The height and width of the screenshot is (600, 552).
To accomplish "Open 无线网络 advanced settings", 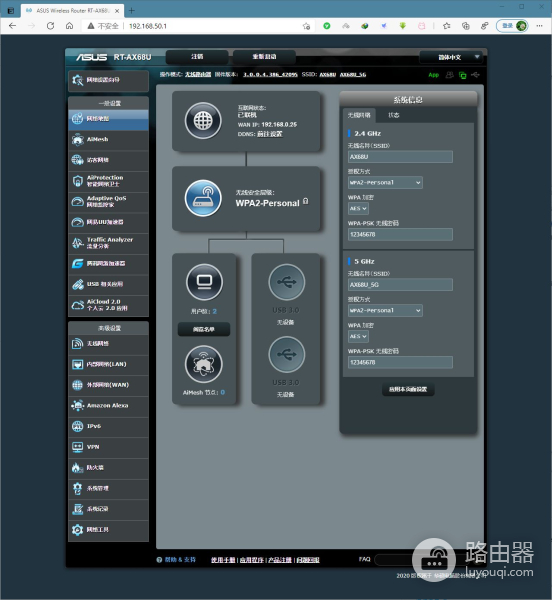I will [108, 344].
